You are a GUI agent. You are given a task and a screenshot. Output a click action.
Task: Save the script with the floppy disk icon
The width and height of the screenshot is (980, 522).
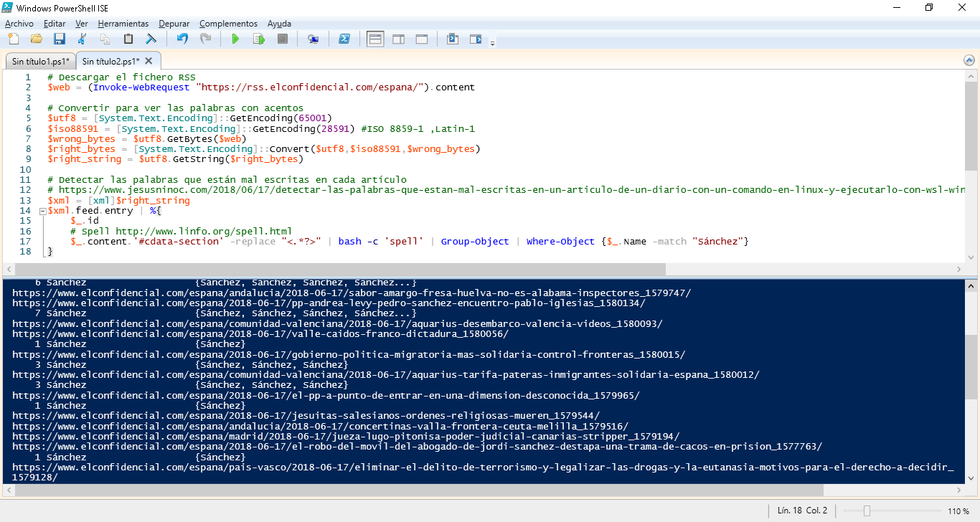(x=60, y=39)
